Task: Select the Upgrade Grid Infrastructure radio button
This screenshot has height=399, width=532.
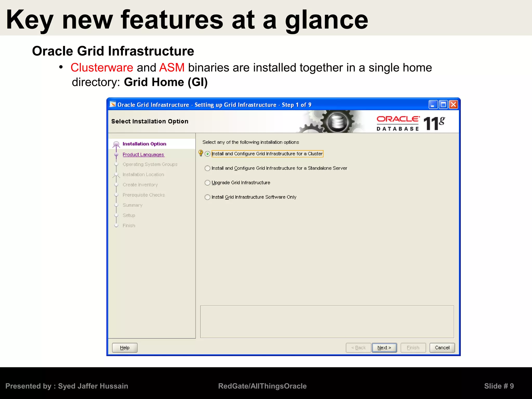Action: coord(207,183)
